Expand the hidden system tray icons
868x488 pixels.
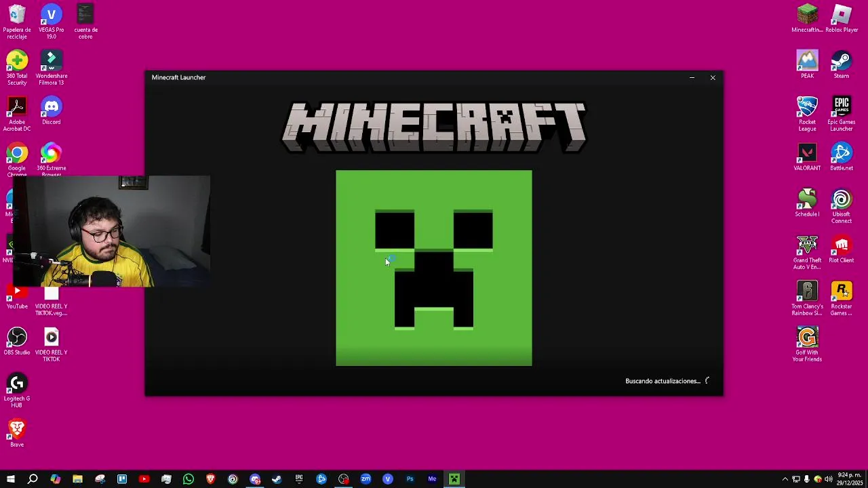[785, 479]
